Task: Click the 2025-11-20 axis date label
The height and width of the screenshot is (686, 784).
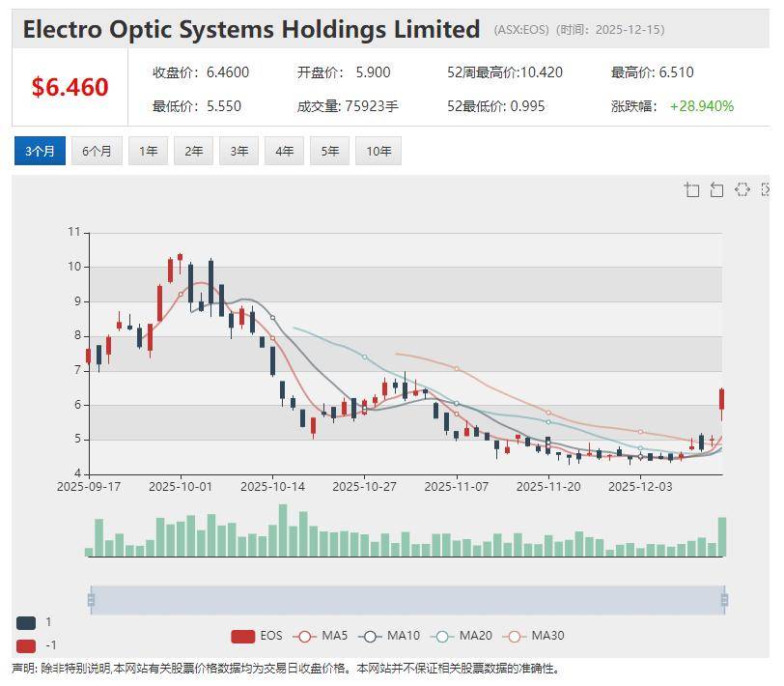Action: tap(548, 486)
